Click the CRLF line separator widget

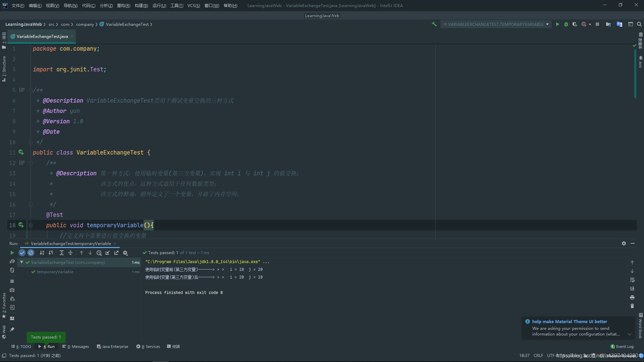[538, 356]
